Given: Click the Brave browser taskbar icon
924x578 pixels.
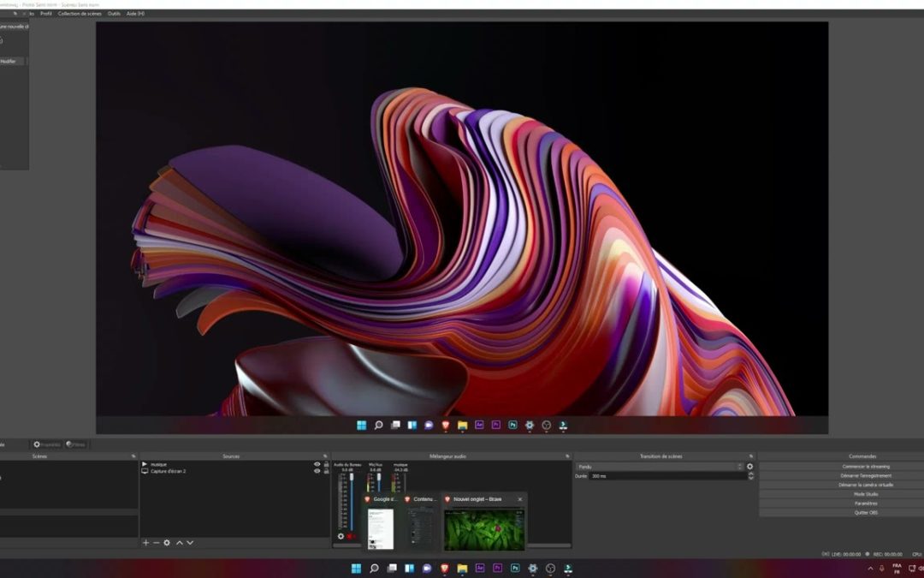Looking at the screenshot, I should [444, 569].
